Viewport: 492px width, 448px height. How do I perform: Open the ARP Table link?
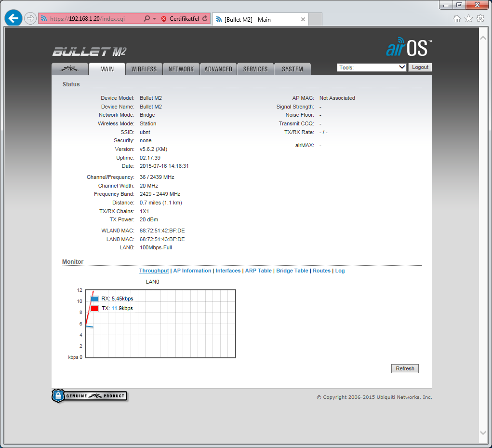(258, 271)
